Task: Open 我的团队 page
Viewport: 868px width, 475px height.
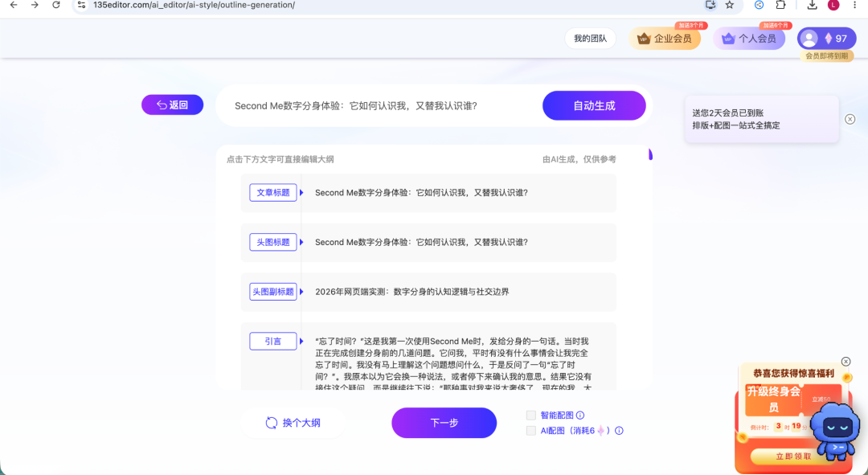Action: (x=590, y=39)
